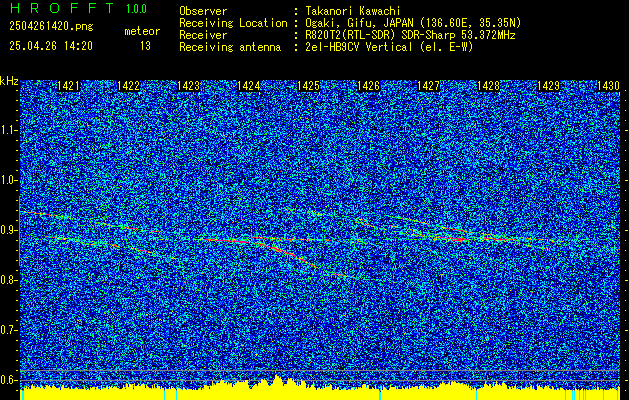Click the 1425 time marker
The width and height of the screenshot is (629, 400).
pos(308,86)
